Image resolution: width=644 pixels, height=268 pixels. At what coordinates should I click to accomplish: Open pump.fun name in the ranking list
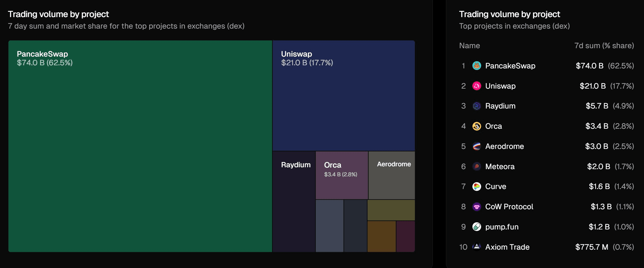(x=502, y=227)
